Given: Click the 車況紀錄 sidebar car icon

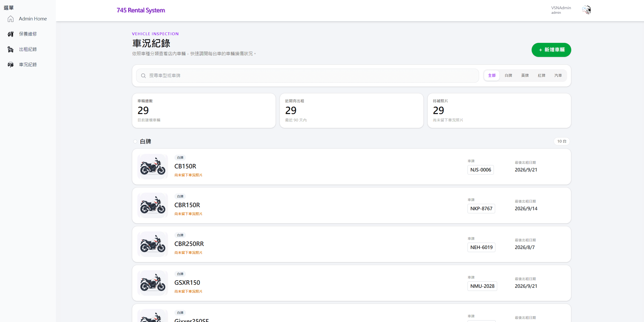Looking at the screenshot, I should coord(10,65).
